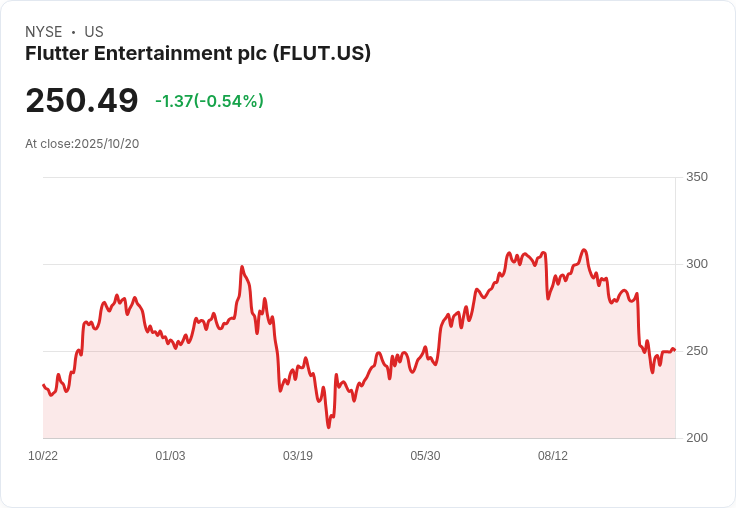Click the 350 y-axis price label
Screen dimensions: 736x508
(x=697, y=177)
